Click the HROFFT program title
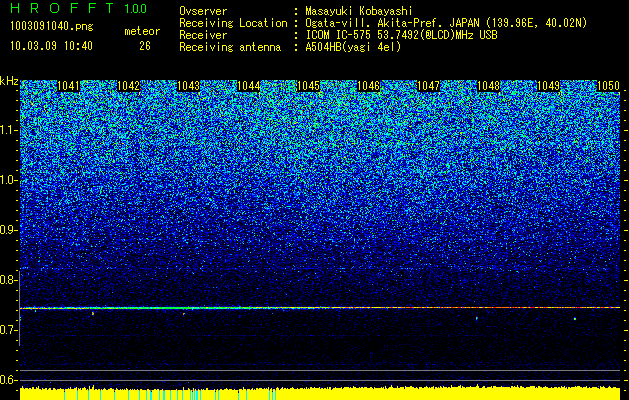The width and height of the screenshot is (629, 400). click(62, 8)
